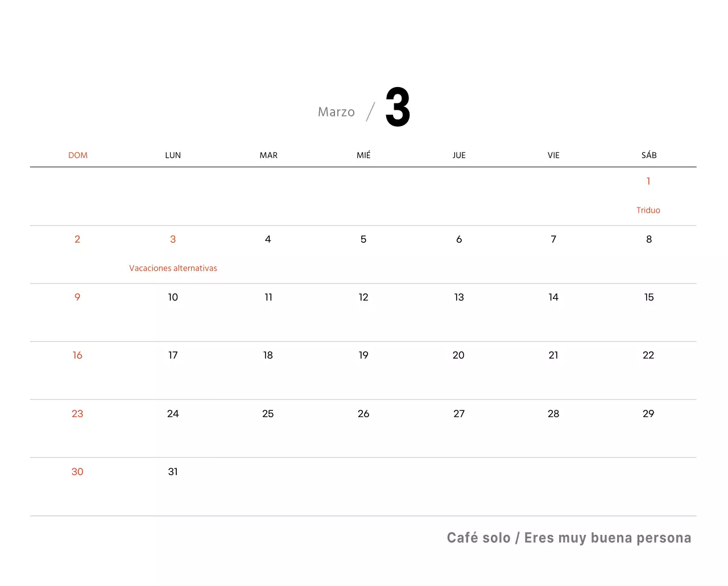Click the Marzo month title

pyautogui.click(x=336, y=112)
